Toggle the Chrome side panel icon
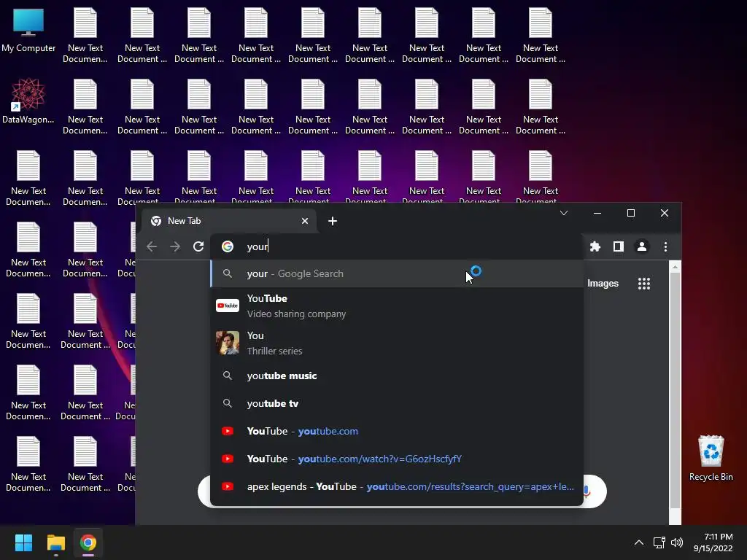Viewport: 747px width, 560px height. (x=619, y=246)
